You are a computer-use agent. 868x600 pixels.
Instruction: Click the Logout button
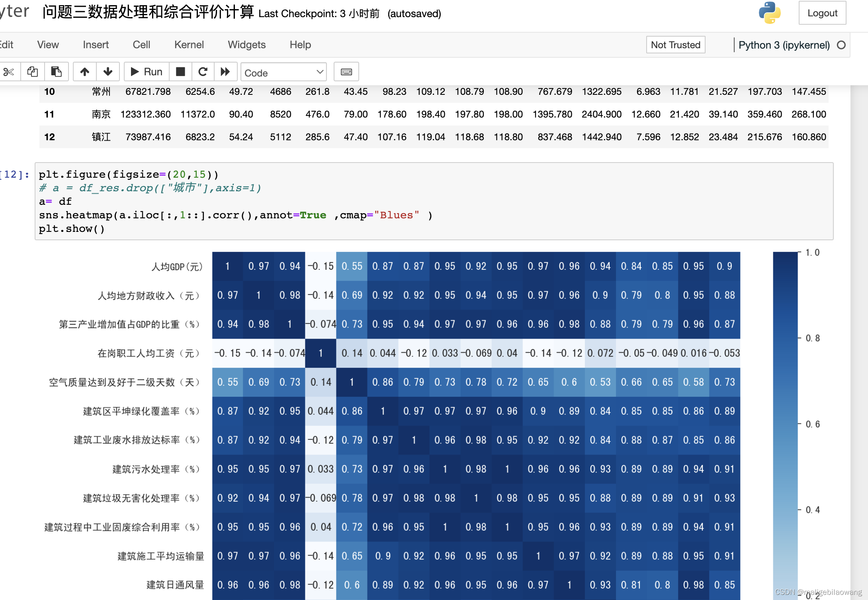pos(822,13)
